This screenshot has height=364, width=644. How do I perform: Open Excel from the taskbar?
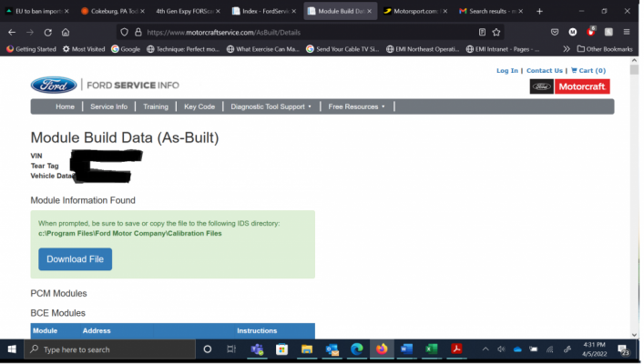[431, 349]
